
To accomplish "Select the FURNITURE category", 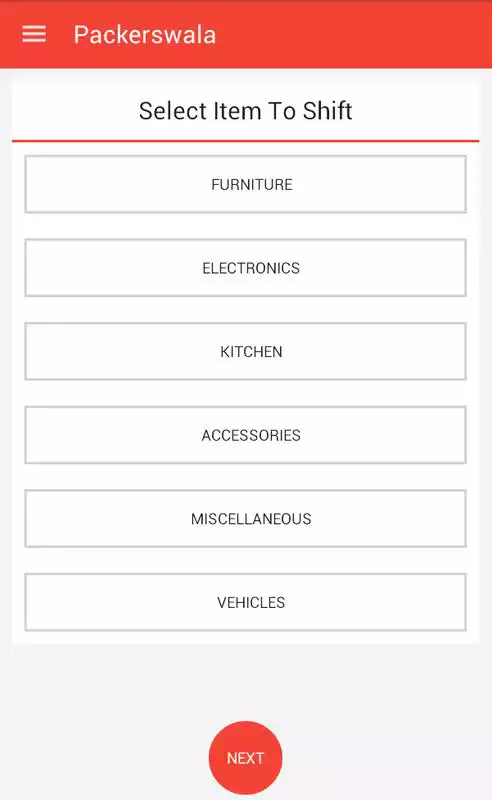I will coord(245,184).
